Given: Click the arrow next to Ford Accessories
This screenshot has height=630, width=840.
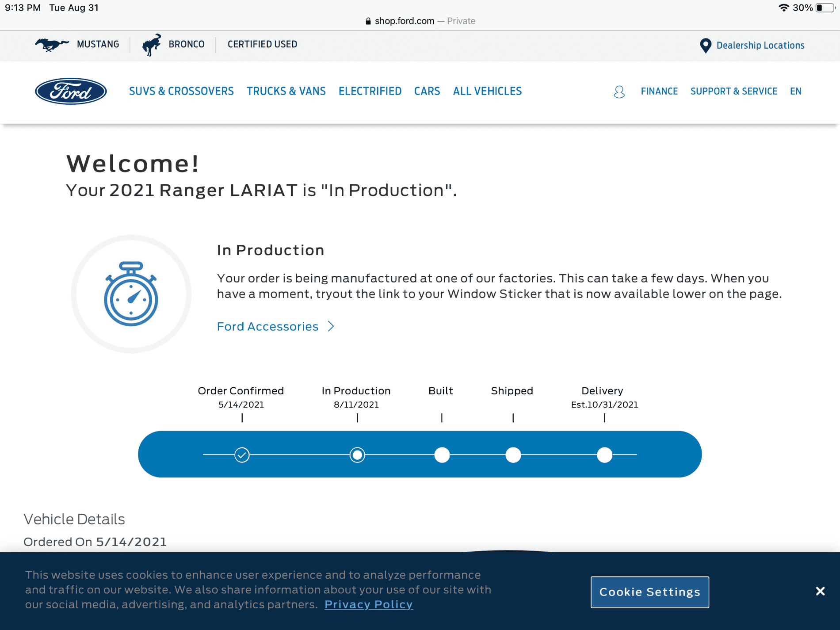Looking at the screenshot, I should (x=331, y=326).
